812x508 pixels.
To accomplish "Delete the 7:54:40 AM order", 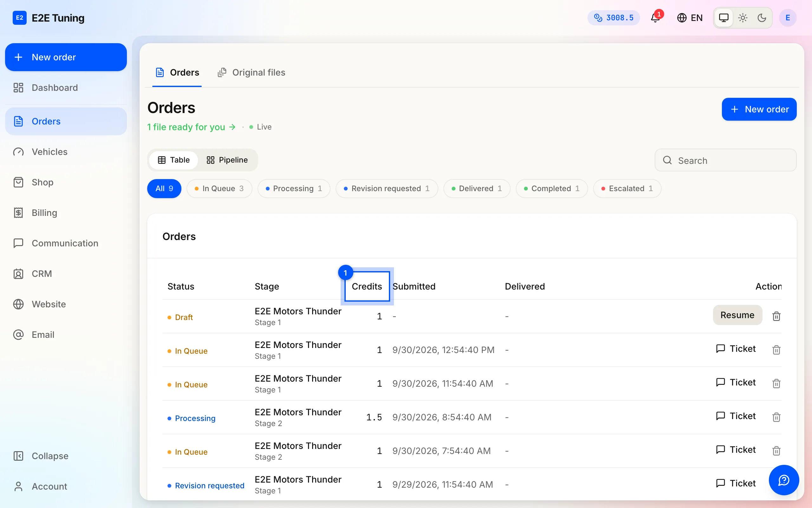I will pyautogui.click(x=776, y=451).
